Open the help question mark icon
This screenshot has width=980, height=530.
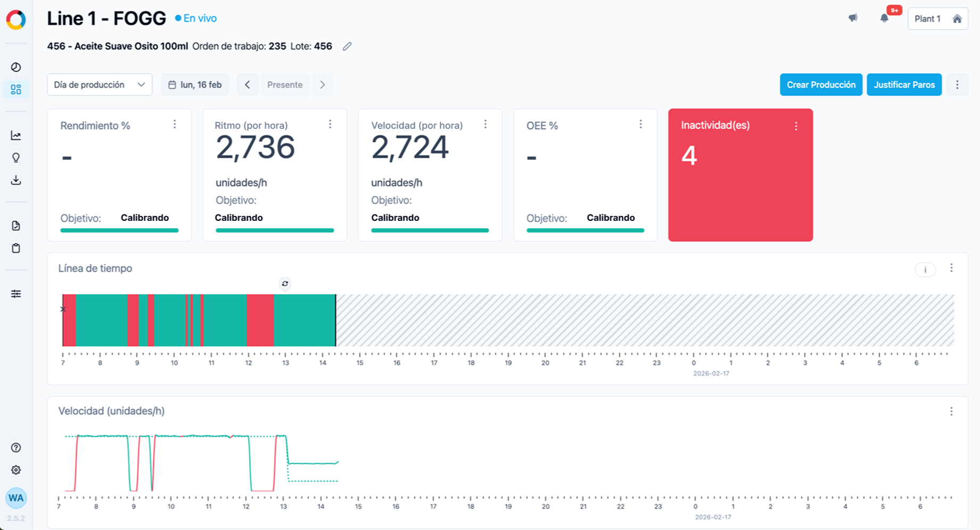(x=16, y=448)
